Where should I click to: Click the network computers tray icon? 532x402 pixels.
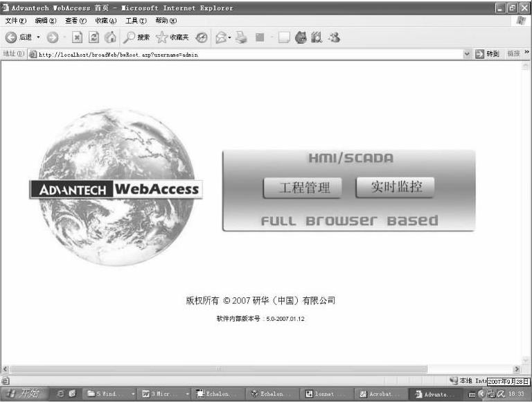point(491,394)
